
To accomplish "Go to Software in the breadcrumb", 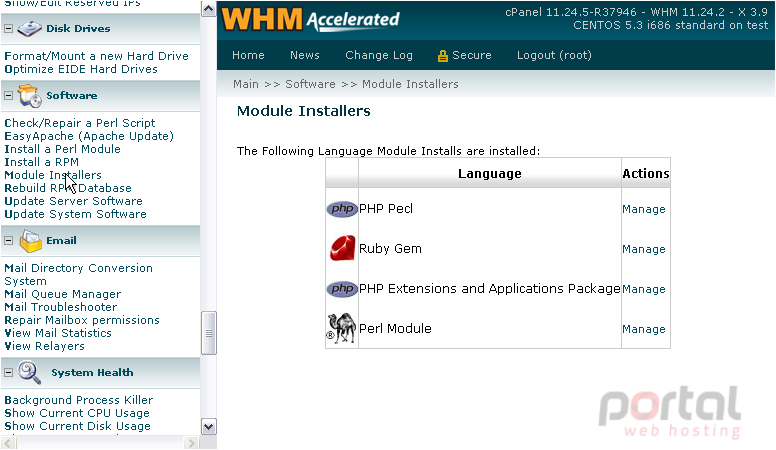I will click(x=310, y=84).
